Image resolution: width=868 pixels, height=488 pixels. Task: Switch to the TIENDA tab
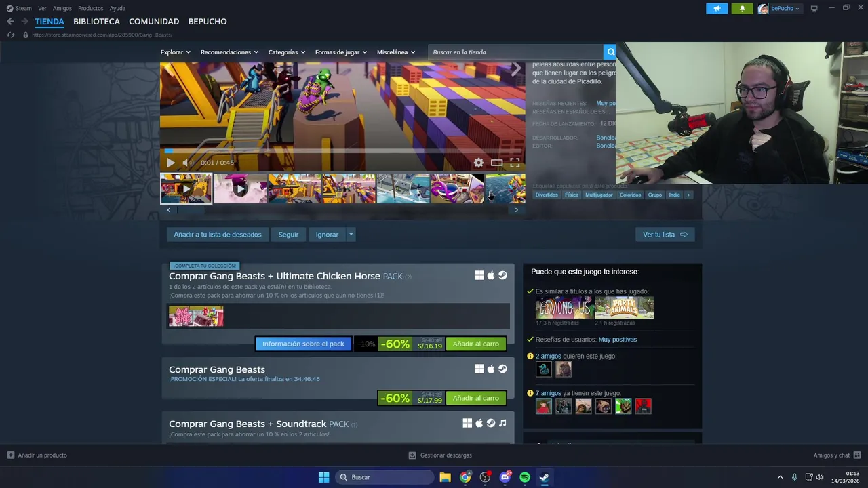pyautogui.click(x=50, y=22)
